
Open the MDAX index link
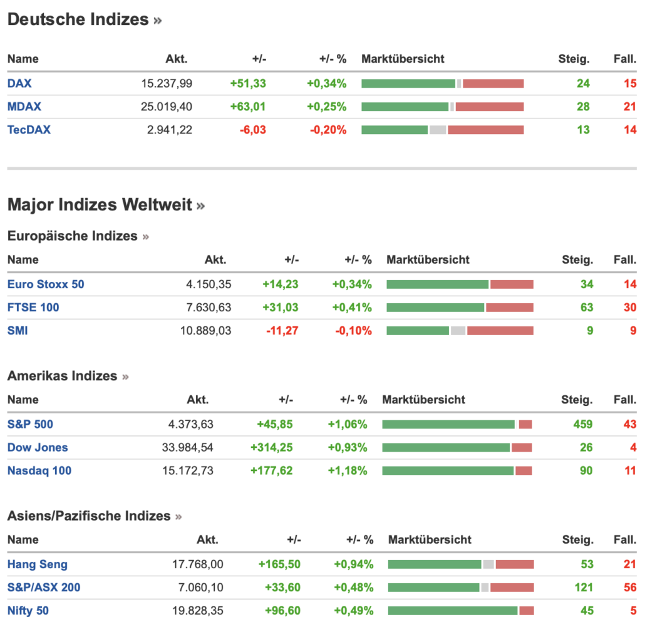(x=24, y=106)
